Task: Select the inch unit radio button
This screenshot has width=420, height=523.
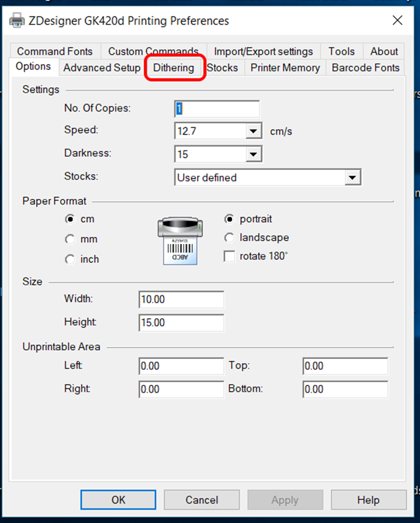Action: (x=70, y=259)
